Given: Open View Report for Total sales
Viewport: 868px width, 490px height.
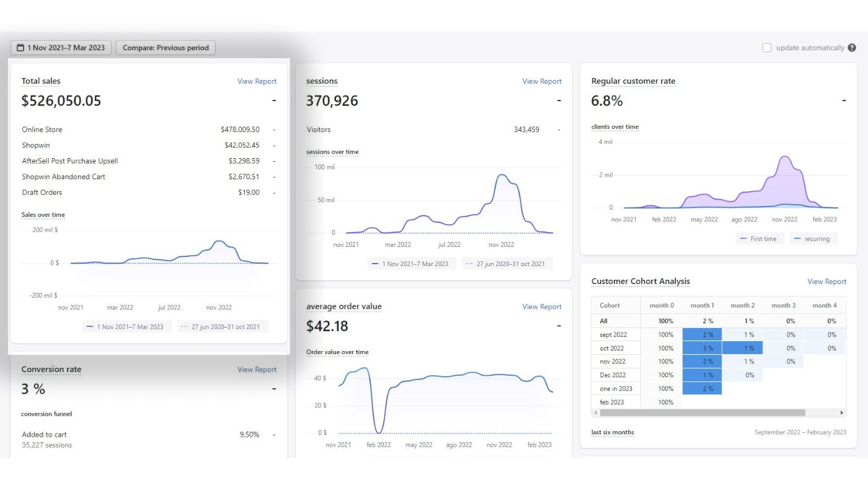Looking at the screenshot, I should pos(257,81).
